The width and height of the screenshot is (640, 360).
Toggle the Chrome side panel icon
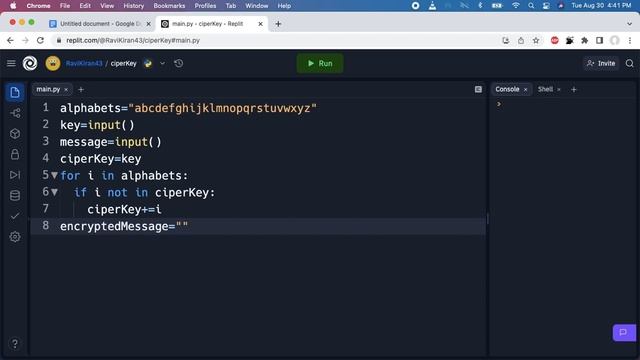(600, 40)
